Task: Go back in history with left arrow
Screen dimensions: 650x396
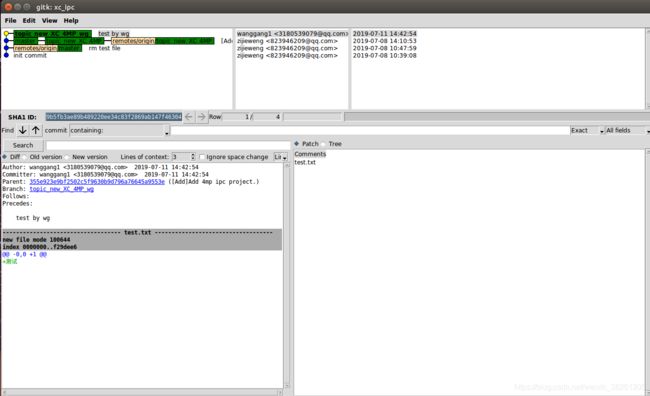Action: click(x=189, y=117)
